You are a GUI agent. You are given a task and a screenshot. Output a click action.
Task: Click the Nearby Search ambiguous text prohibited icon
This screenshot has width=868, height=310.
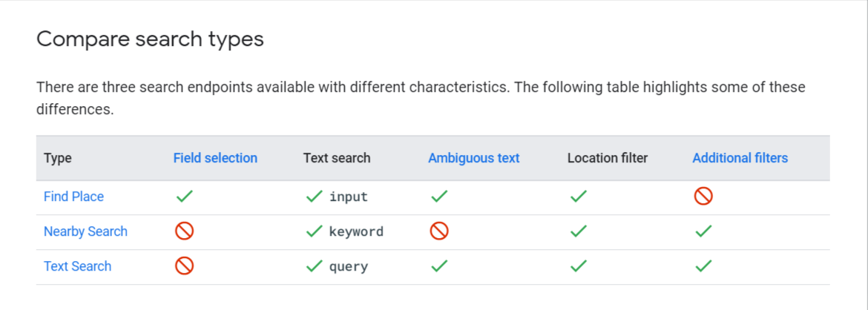pos(439,231)
